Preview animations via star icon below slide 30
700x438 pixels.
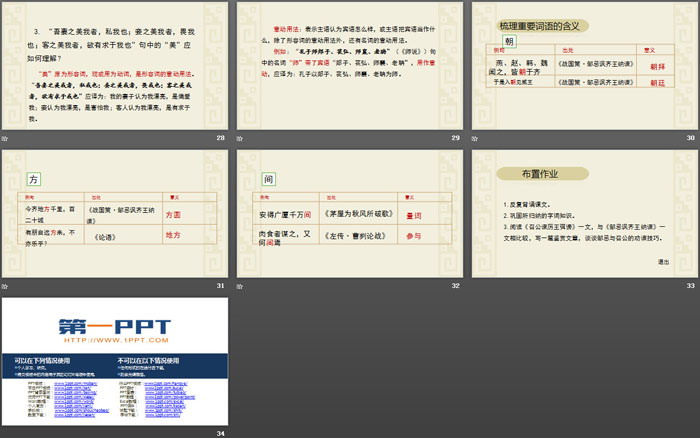475,137
